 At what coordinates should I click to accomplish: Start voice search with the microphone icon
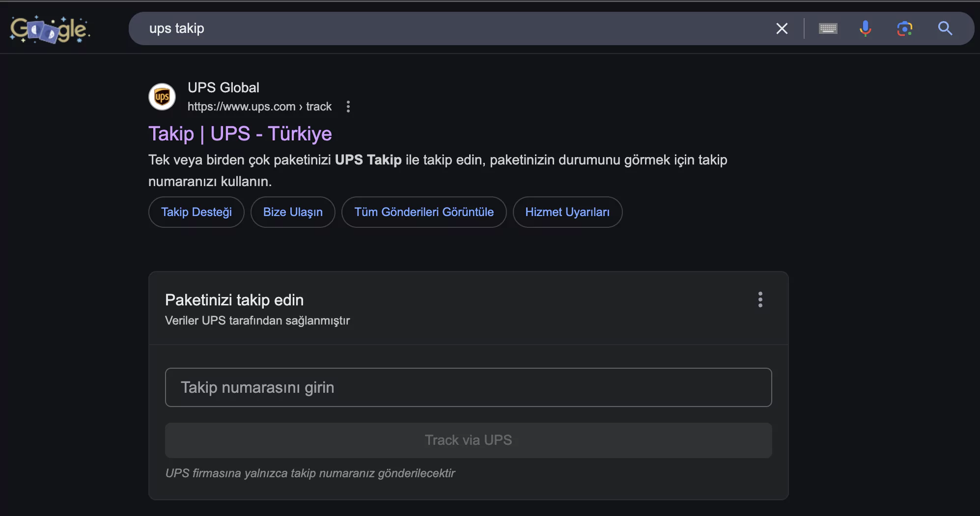(866, 28)
